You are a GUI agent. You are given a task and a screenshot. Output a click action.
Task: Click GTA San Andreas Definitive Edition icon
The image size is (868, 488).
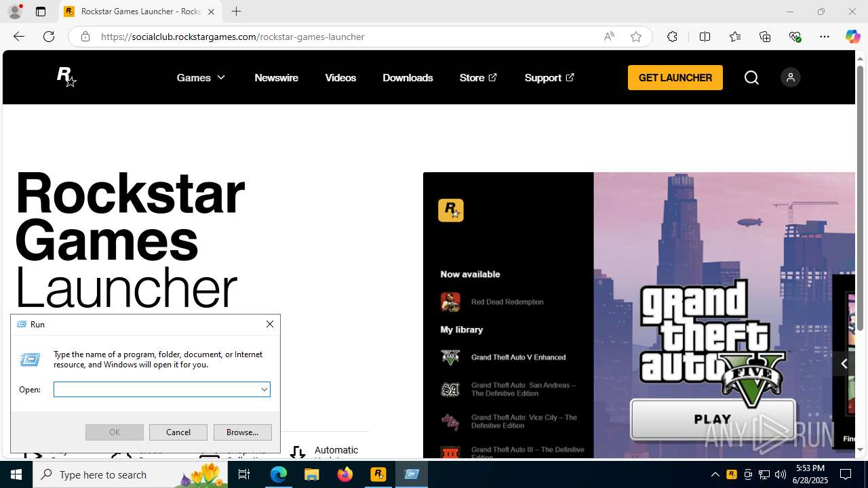point(450,389)
